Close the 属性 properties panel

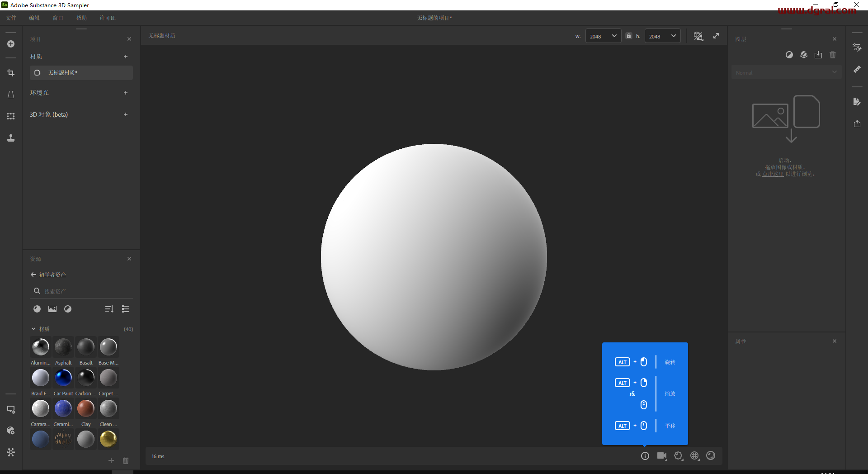835,341
